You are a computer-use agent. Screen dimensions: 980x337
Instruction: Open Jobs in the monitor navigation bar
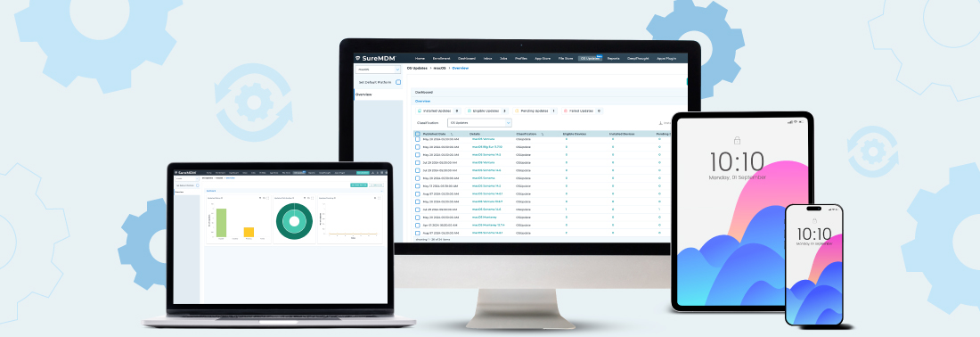(503, 58)
